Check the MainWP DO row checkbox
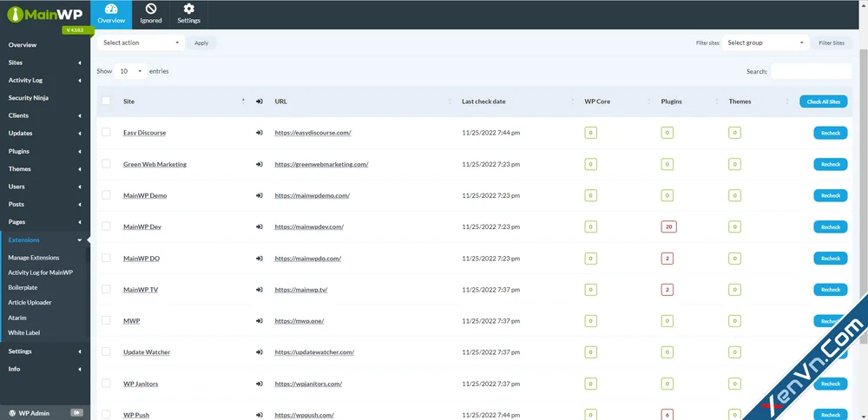Screen dimensions: 868x420 pyautogui.click(x=106, y=258)
